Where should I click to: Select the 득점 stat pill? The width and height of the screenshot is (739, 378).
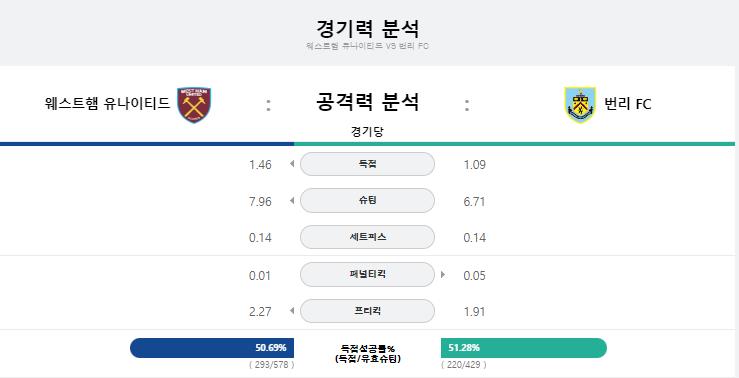(367, 164)
